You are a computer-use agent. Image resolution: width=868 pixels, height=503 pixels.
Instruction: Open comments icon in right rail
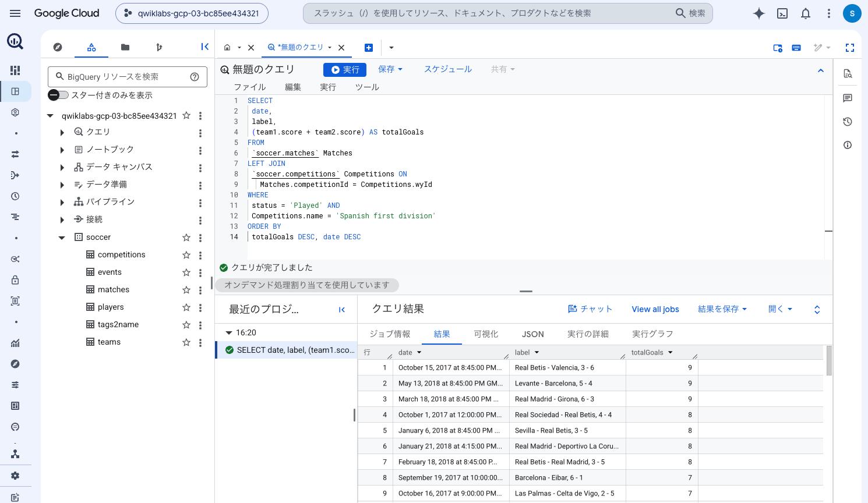click(x=848, y=98)
